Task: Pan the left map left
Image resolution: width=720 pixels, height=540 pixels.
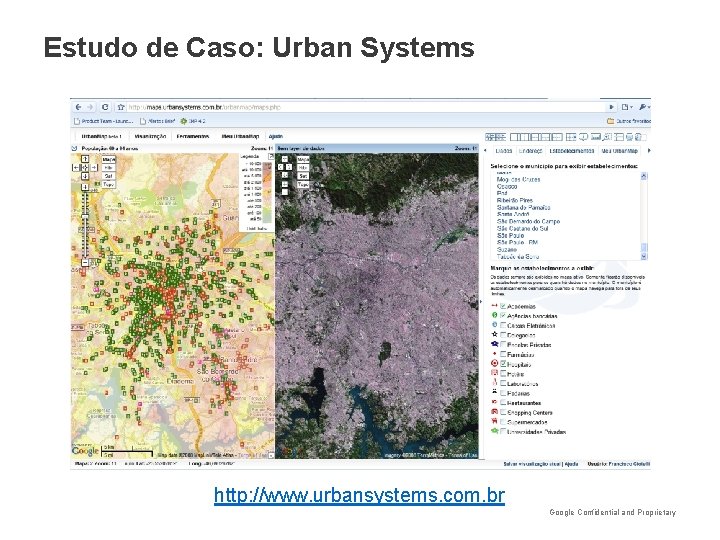Action: [x=76, y=168]
